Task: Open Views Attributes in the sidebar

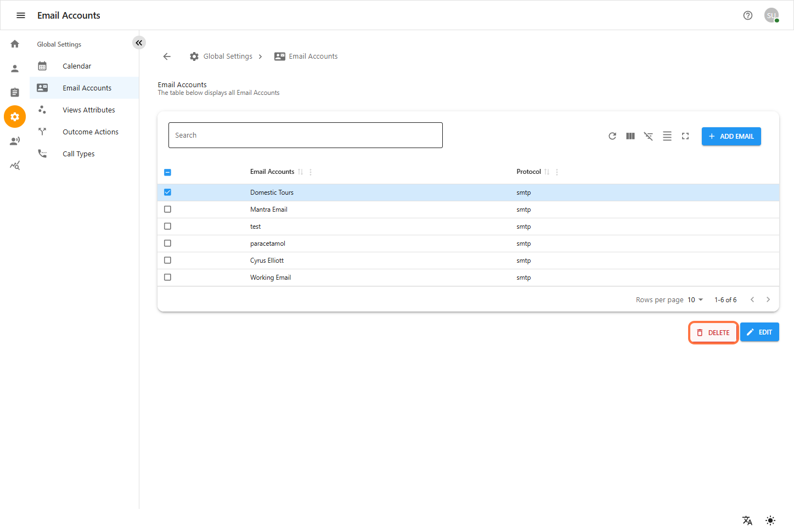Action: tap(88, 110)
